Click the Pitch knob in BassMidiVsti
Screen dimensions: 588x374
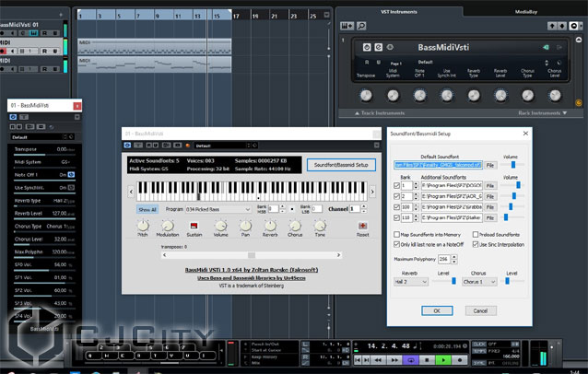(x=143, y=226)
